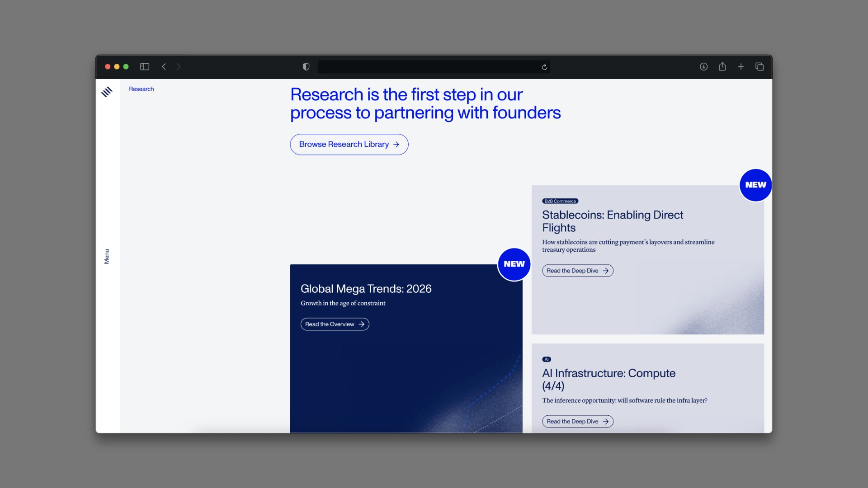868x488 pixels.
Task: Toggle the Safari sidebar icon
Action: (145, 66)
